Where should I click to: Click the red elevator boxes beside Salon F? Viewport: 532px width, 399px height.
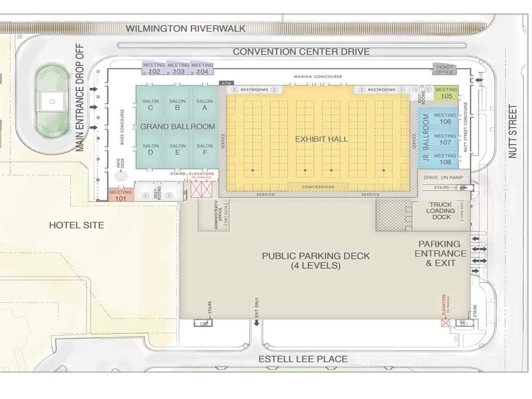201,189
